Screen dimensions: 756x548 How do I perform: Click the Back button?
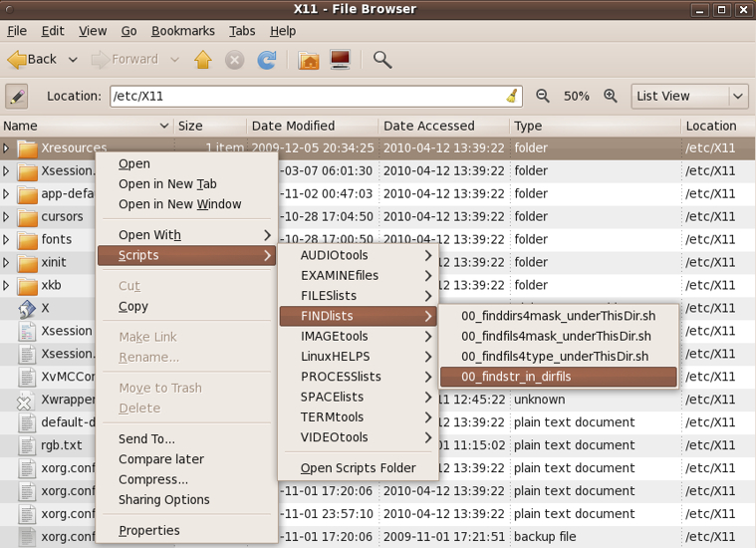click(x=33, y=60)
